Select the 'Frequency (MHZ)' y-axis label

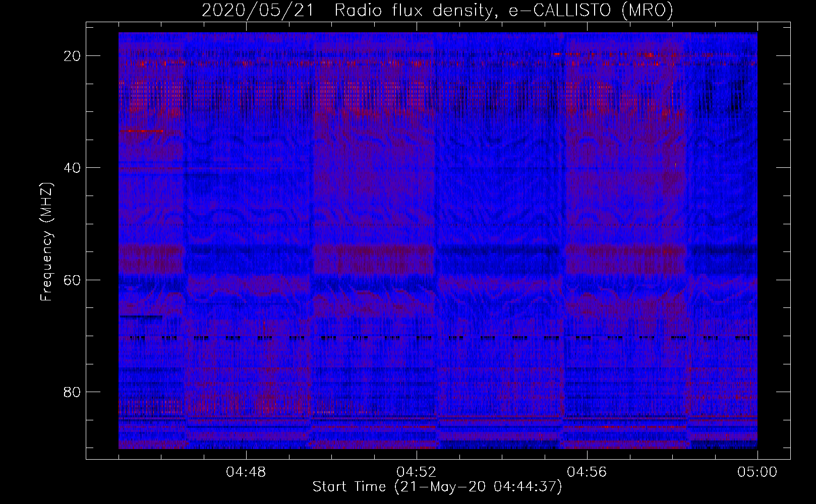tap(46, 242)
